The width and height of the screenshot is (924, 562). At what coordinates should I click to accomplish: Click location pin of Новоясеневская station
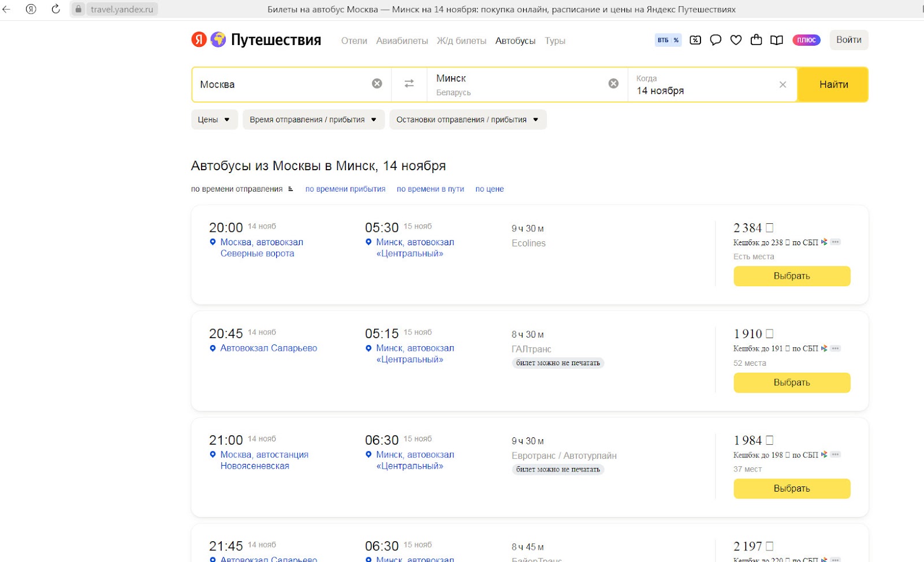pyautogui.click(x=213, y=455)
